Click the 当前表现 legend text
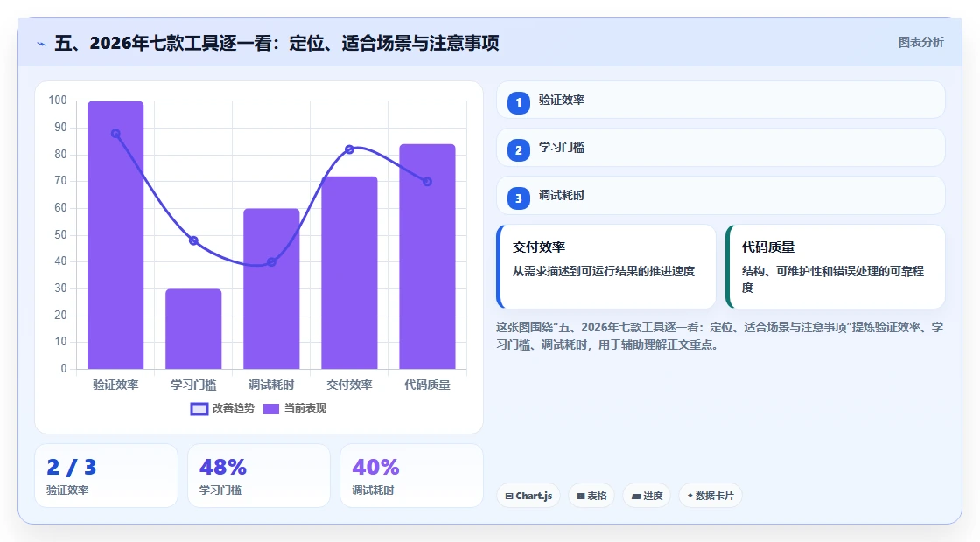 (305, 408)
